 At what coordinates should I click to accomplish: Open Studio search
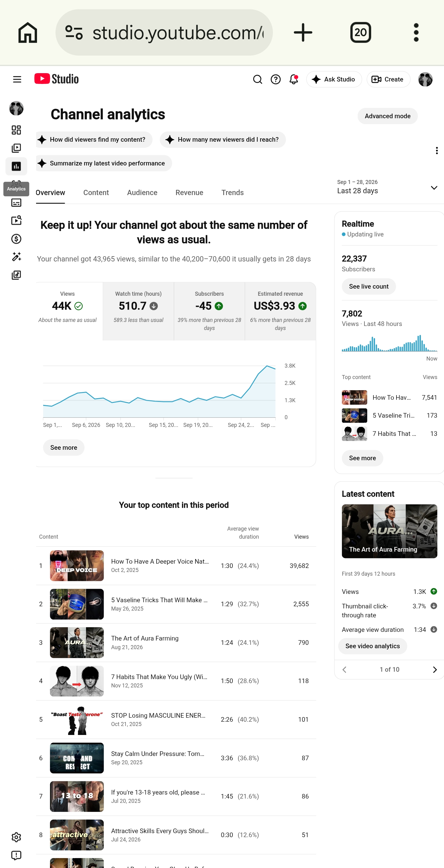pos(257,80)
